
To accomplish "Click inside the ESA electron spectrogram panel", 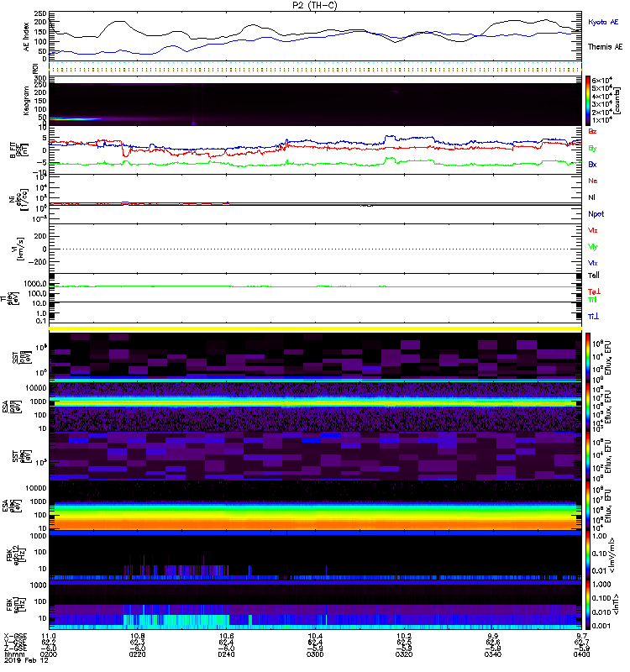I will pos(315,506).
